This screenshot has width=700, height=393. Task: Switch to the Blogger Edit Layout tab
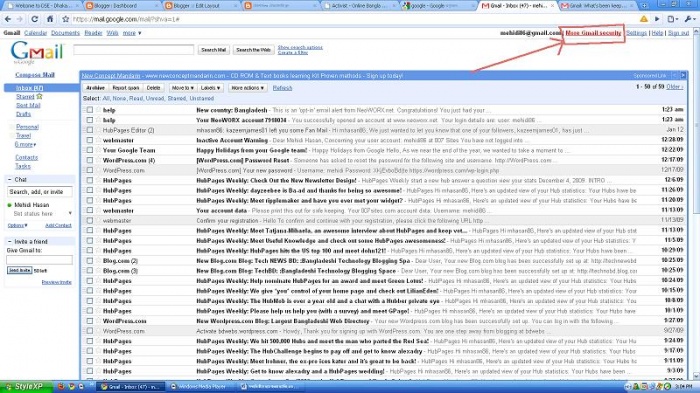point(201,6)
